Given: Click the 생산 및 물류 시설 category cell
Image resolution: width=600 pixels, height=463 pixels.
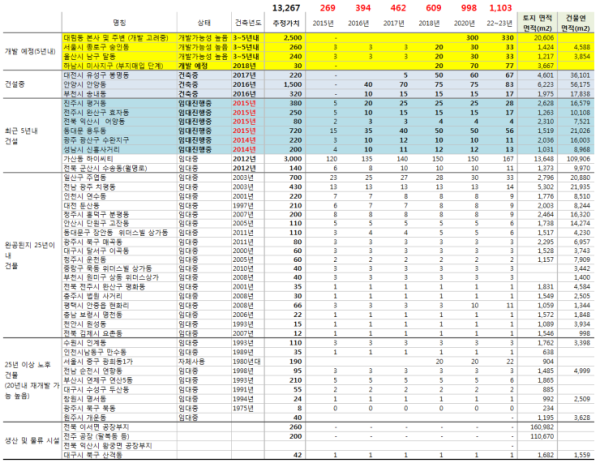Looking at the screenshot, I should 32,441.
